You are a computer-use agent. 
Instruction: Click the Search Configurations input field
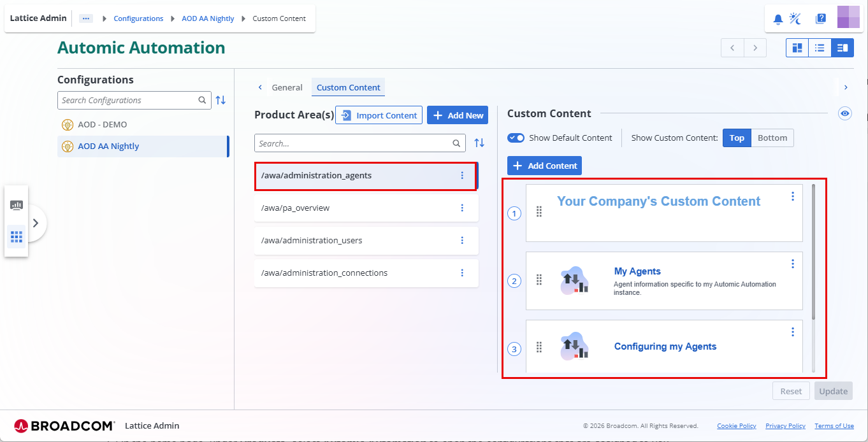(x=127, y=100)
